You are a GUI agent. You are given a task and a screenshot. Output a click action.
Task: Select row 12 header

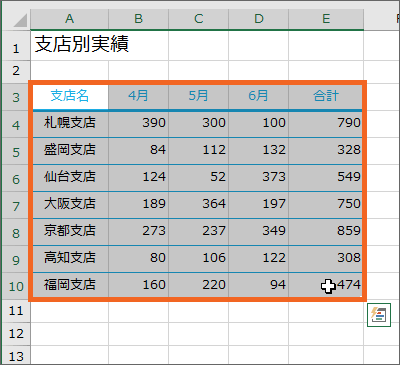(x=16, y=334)
